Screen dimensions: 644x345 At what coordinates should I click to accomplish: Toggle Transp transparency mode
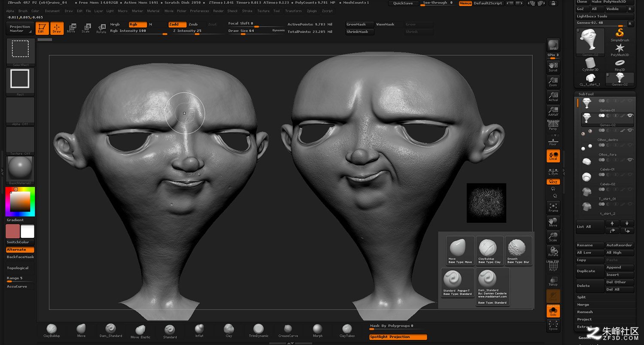click(553, 281)
